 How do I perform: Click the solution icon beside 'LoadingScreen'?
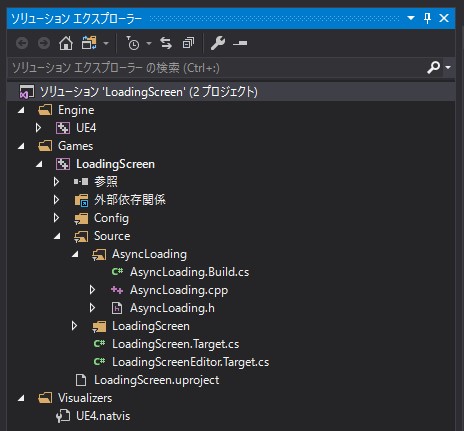(27, 92)
